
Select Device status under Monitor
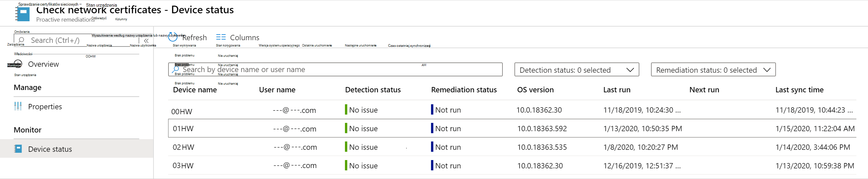click(50, 149)
